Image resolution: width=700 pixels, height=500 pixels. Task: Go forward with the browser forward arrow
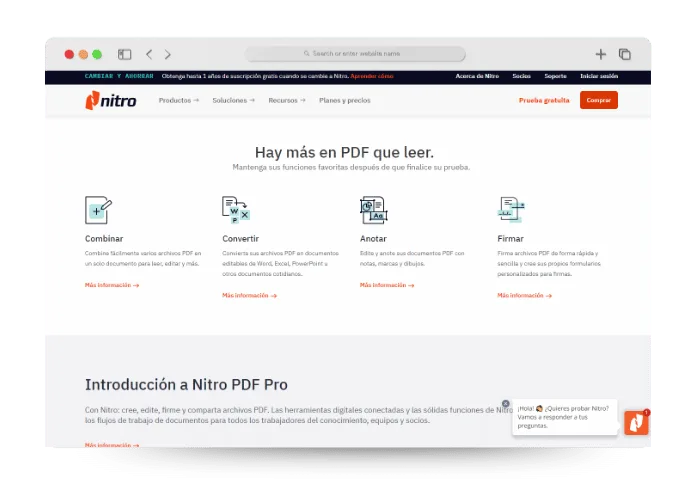(167, 54)
